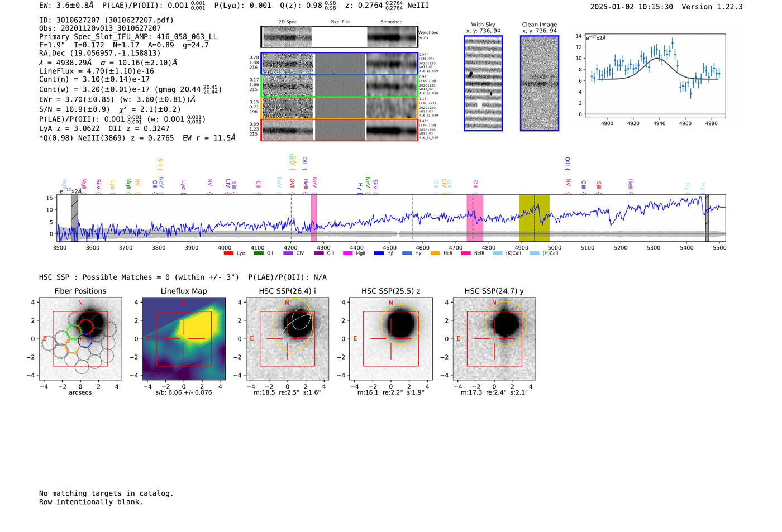
Task: Click the LineFlux = 4.70(±1.10)e-16 text
Action: pyautogui.click(x=97, y=71)
